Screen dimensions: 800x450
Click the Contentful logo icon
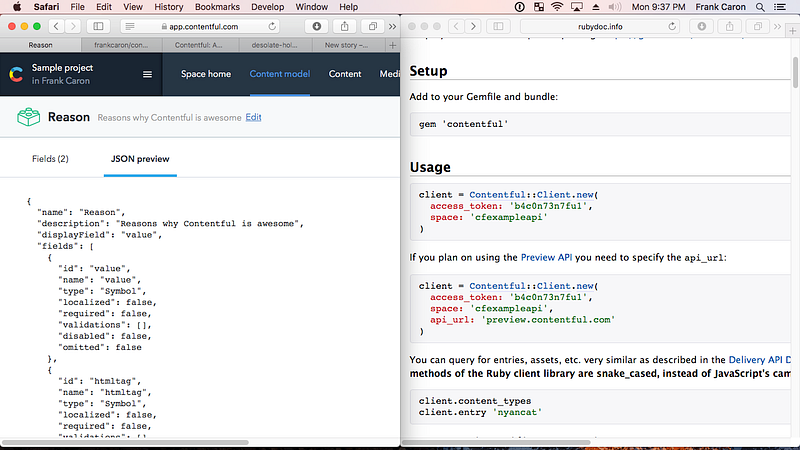pyautogui.click(x=16, y=74)
